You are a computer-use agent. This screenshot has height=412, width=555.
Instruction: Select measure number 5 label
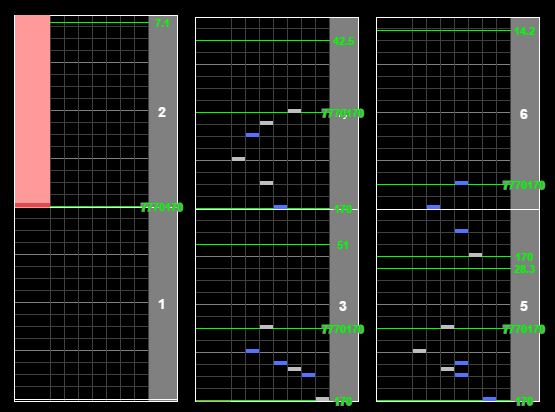524,306
